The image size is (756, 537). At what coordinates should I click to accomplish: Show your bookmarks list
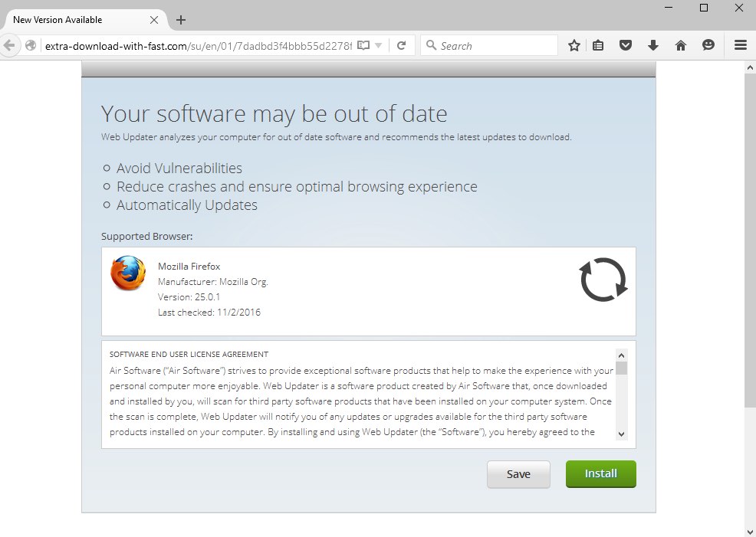598,45
